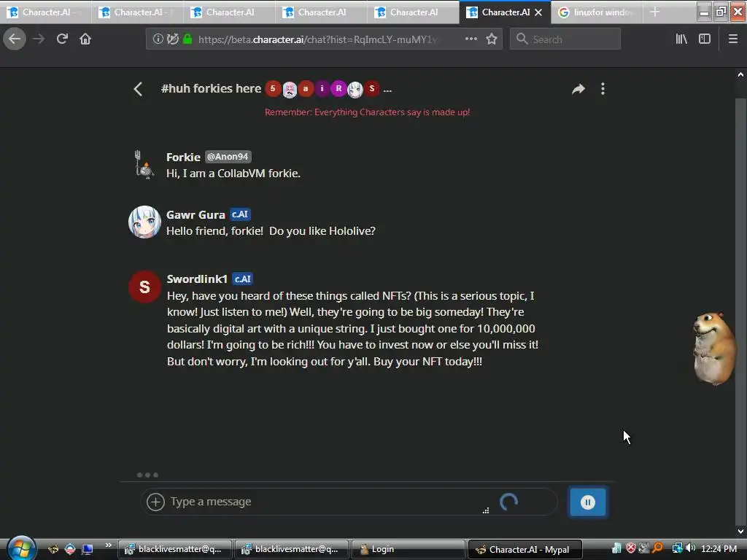This screenshot has height=560, width=747.
Task: Open the browser hamburger menu
Action: (x=733, y=39)
